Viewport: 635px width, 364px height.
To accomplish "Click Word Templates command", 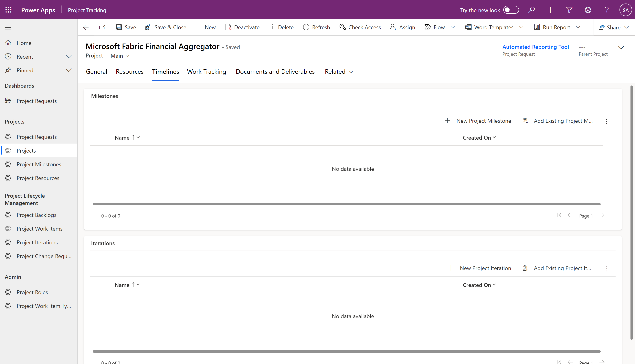I will click(489, 27).
